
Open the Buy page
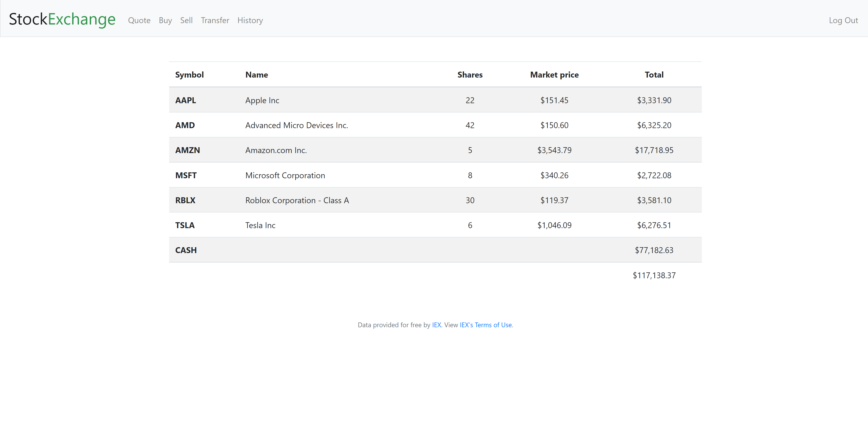(165, 21)
